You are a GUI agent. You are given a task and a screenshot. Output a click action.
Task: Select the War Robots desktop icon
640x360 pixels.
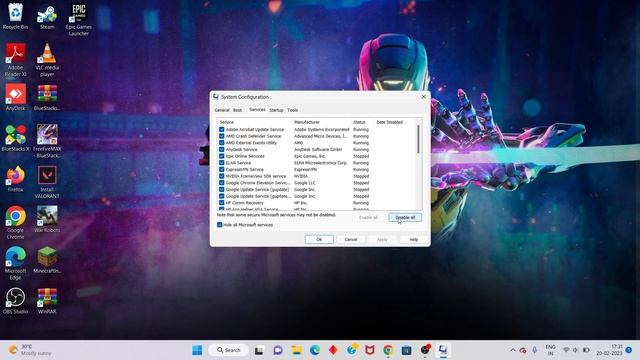click(x=47, y=219)
